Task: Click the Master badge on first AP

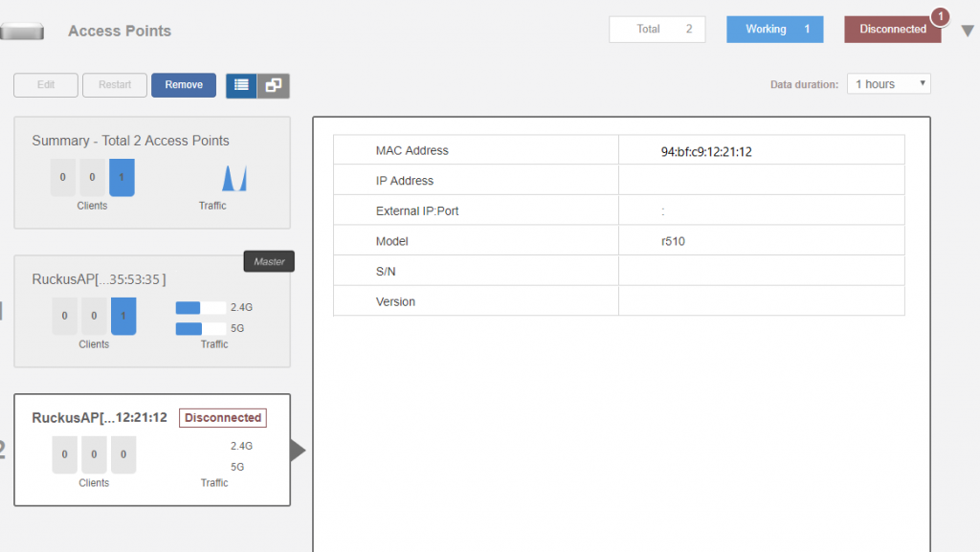Action: pyautogui.click(x=269, y=261)
